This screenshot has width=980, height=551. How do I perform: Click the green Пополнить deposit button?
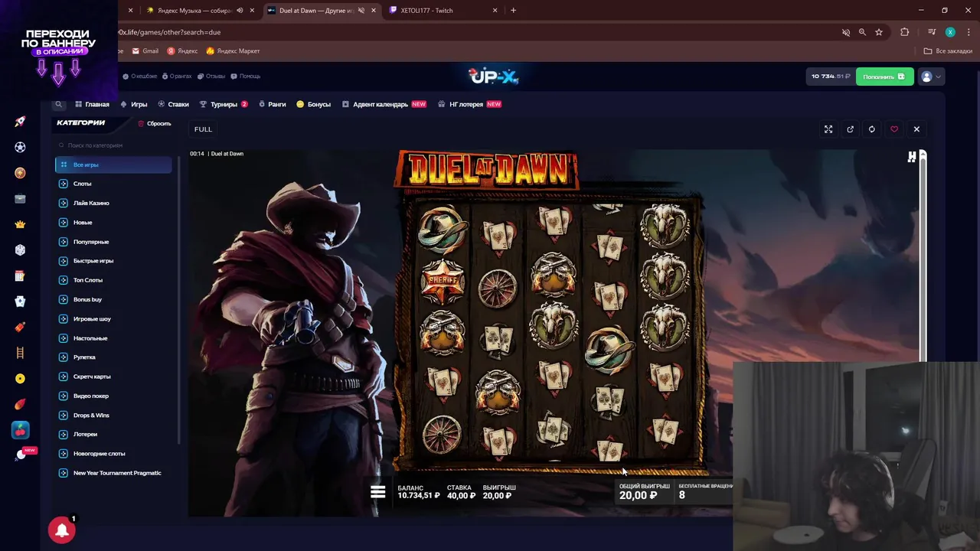tap(884, 77)
